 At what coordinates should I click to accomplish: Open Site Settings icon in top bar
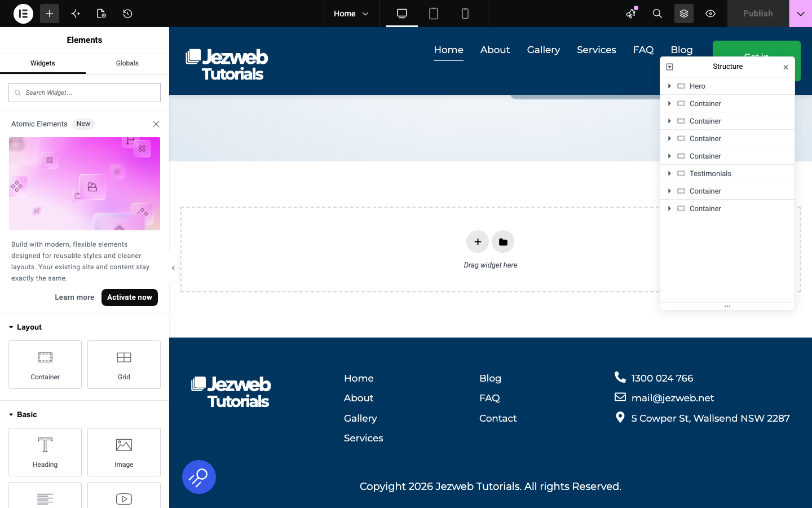pos(76,14)
